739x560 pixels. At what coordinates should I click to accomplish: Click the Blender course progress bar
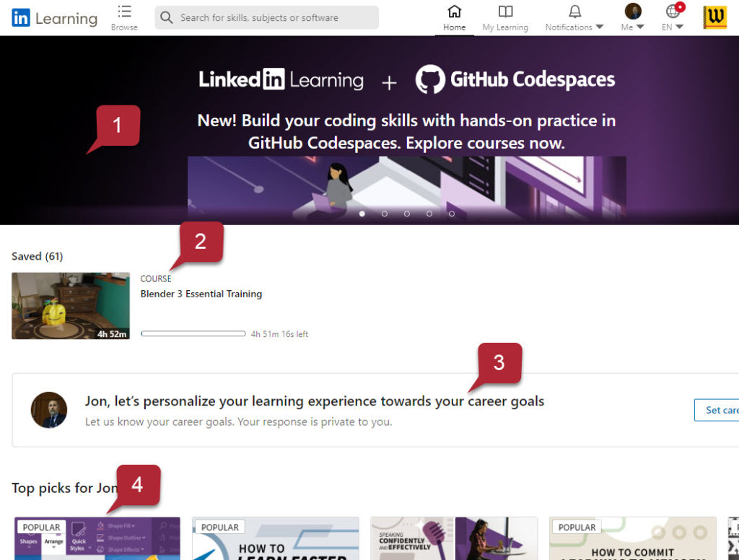click(193, 333)
